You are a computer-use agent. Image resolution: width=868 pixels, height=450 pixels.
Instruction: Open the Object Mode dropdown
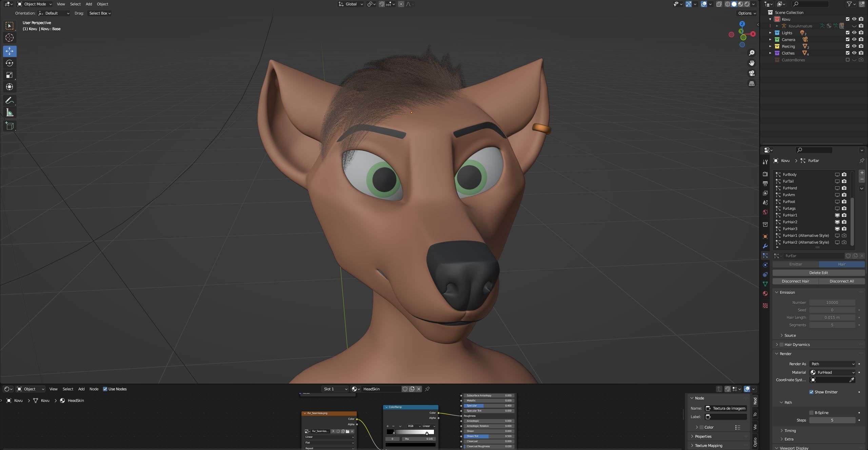[x=35, y=4]
